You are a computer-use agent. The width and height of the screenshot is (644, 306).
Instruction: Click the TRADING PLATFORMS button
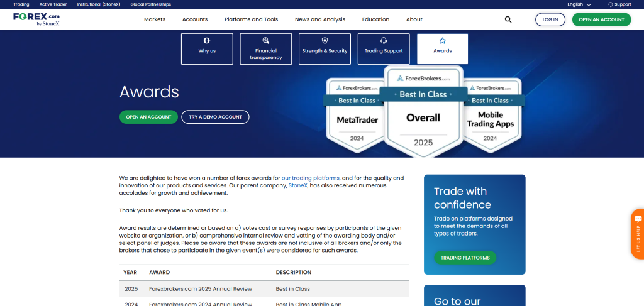pos(465,258)
